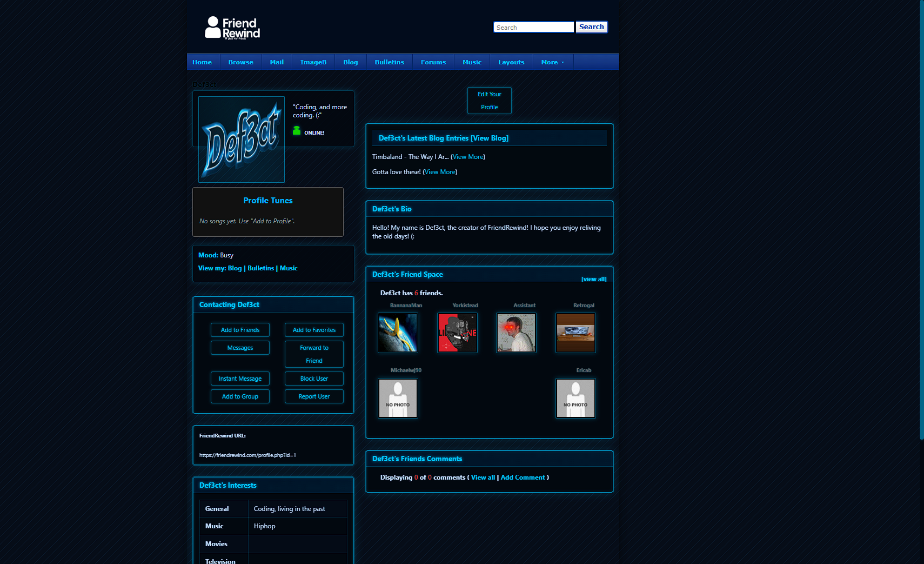Click the FriendRewind logo
The height and width of the screenshot is (564, 924).
point(231,27)
